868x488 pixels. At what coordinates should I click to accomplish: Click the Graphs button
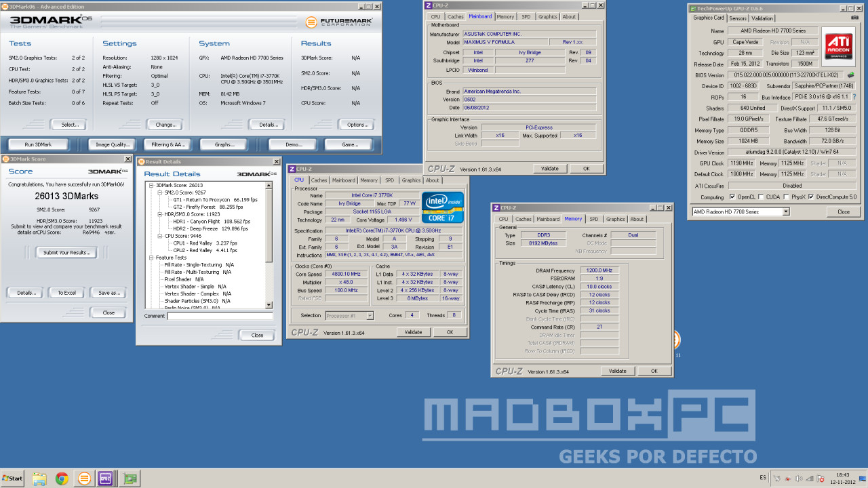224,144
